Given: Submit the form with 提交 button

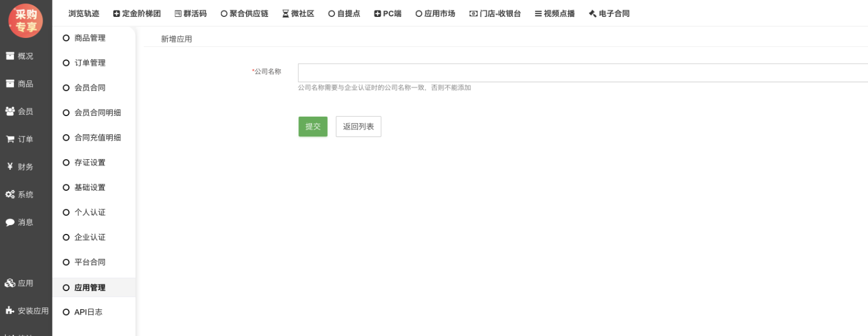Looking at the screenshot, I should [313, 127].
